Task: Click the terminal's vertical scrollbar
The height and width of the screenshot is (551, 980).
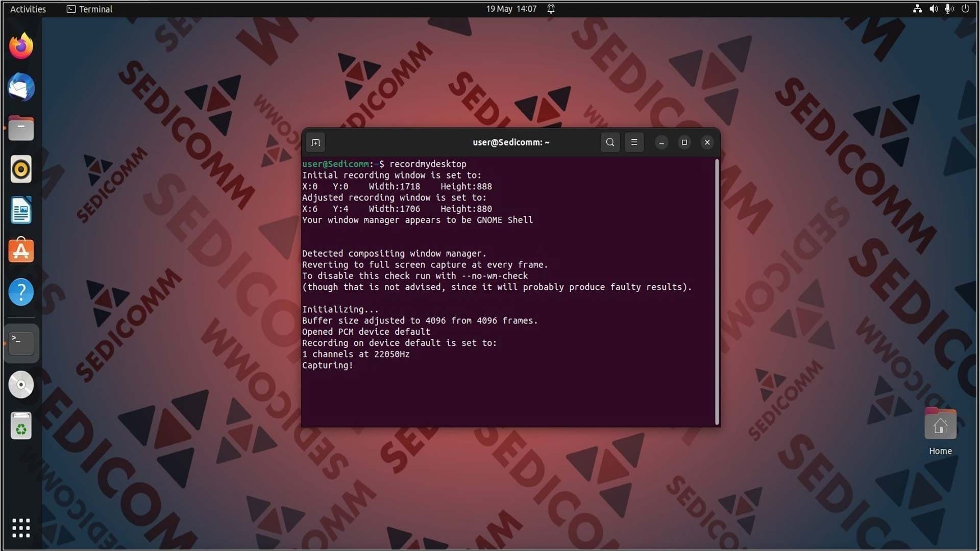Action: [717, 292]
